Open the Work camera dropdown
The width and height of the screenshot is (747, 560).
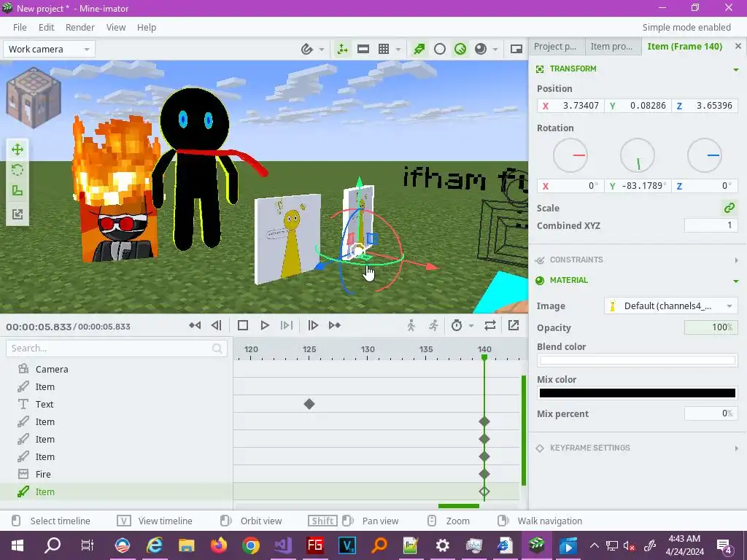49,49
